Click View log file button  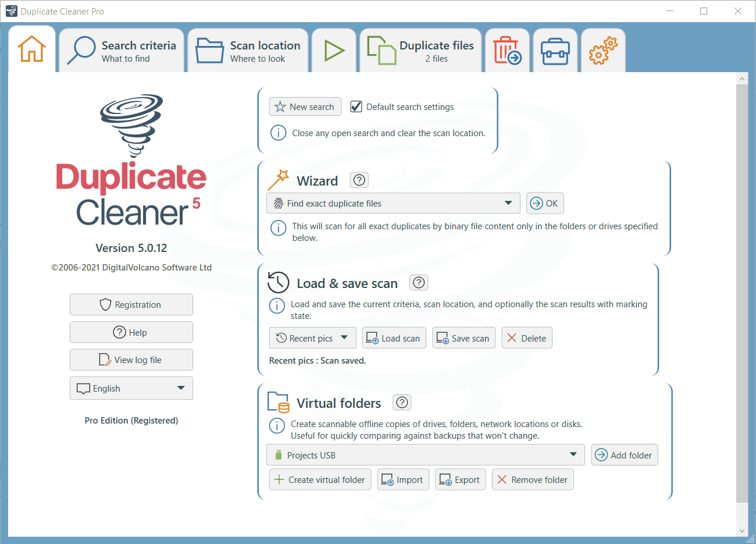click(131, 360)
